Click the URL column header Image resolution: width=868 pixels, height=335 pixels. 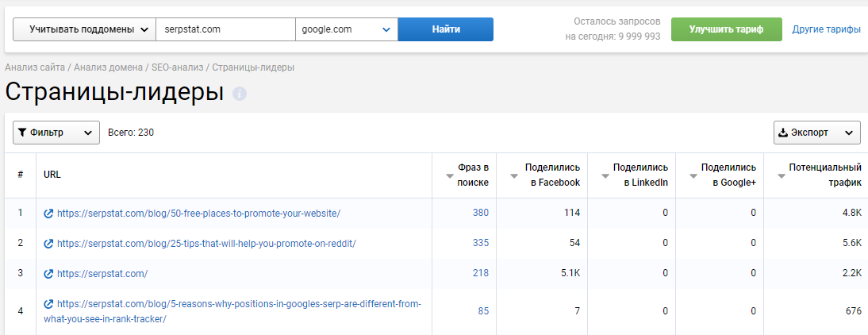pos(52,175)
